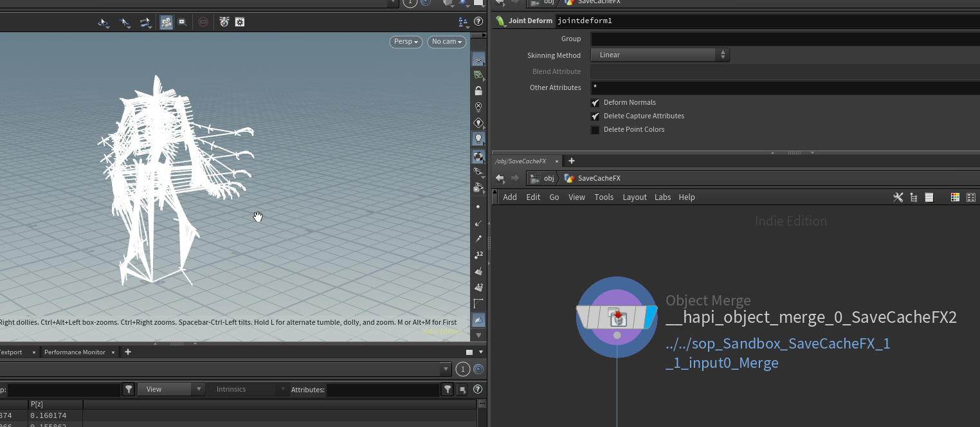
Task: Switch to Performance Monitor tab
Action: pos(75,352)
